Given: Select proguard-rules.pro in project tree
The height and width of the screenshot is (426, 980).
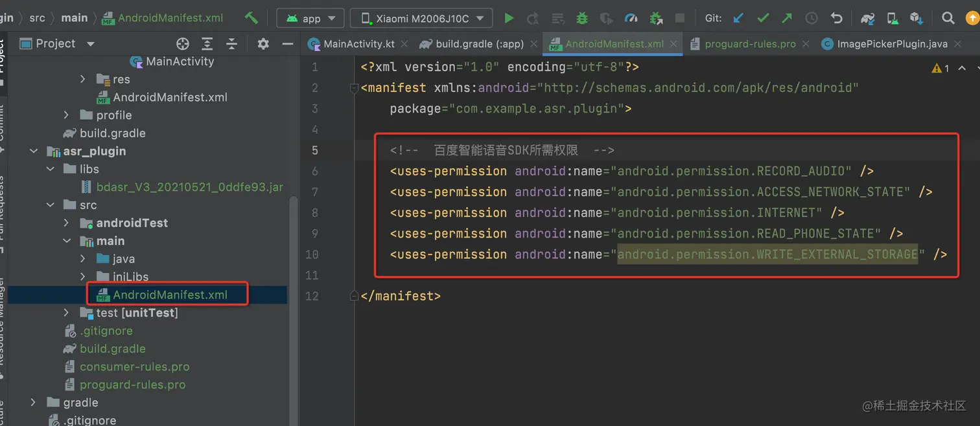Looking at the screenshot, I should pos(125,385).
